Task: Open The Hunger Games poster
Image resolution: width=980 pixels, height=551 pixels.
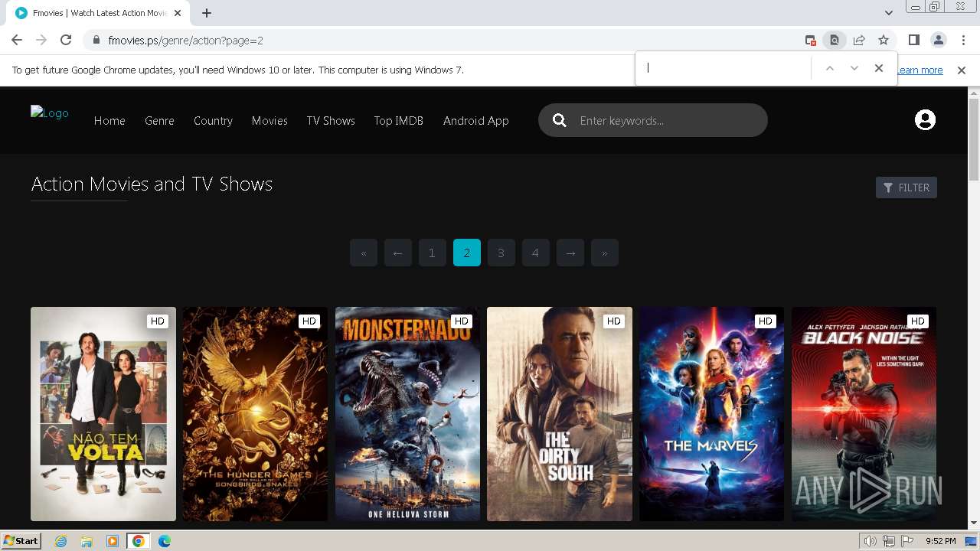Action: pos(255,414)
